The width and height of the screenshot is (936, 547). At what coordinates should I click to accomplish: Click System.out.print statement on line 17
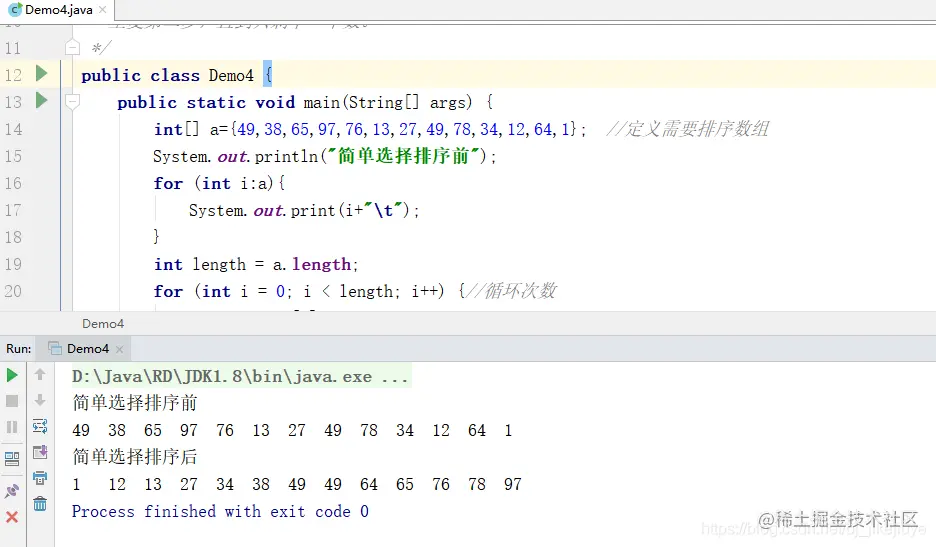pos(304,210)
